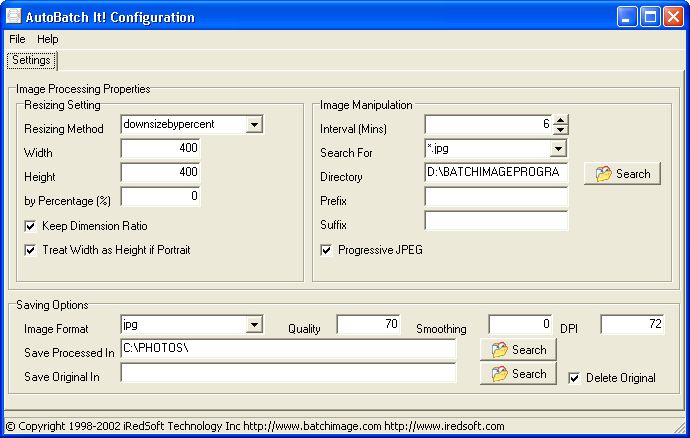The image size is (690, 438).
Task: Click the Smoothing input field
Action: (x=520, y=324)
